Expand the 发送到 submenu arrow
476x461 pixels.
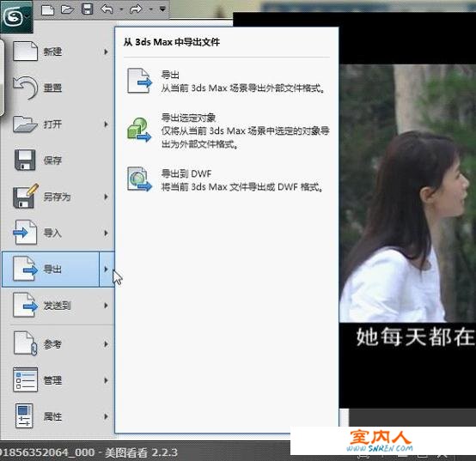(x=106, y=306)
